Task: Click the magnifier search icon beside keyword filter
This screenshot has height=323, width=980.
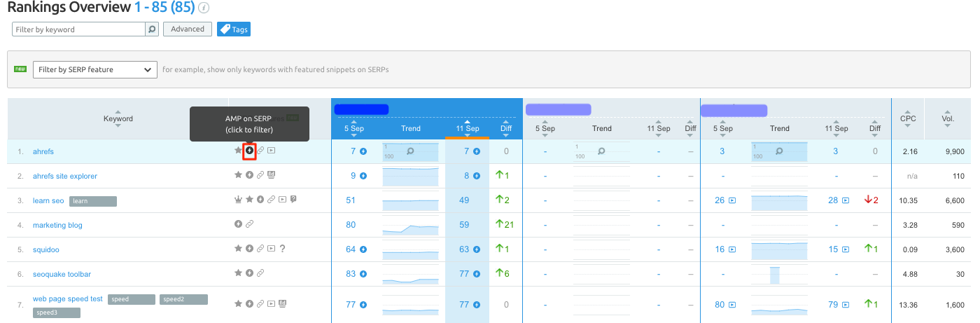Action: point(151,29)
